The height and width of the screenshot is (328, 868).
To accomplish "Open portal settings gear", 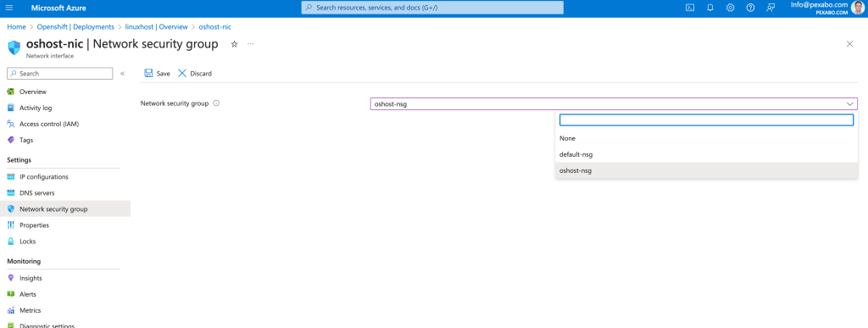I will pyautogui.click(x=730, y=8).
